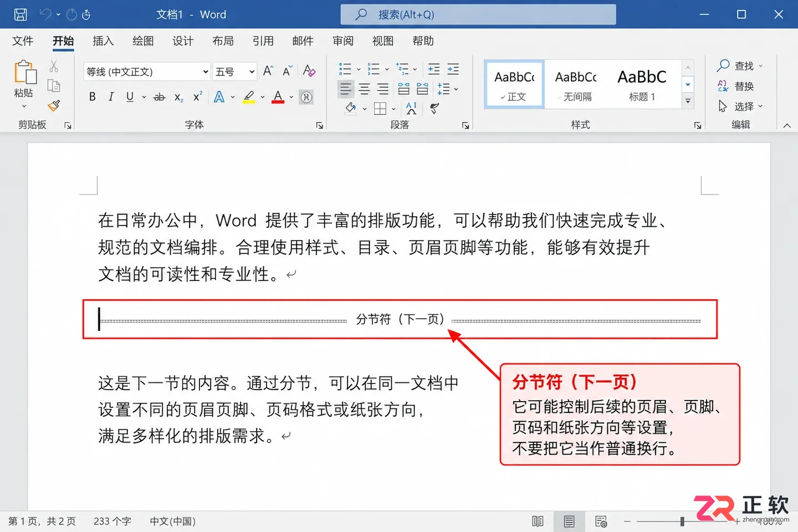This screenshot has width=798, height=532.
Task: Copy using the clipboard copy icon
Action: click(x=54, y=86)
